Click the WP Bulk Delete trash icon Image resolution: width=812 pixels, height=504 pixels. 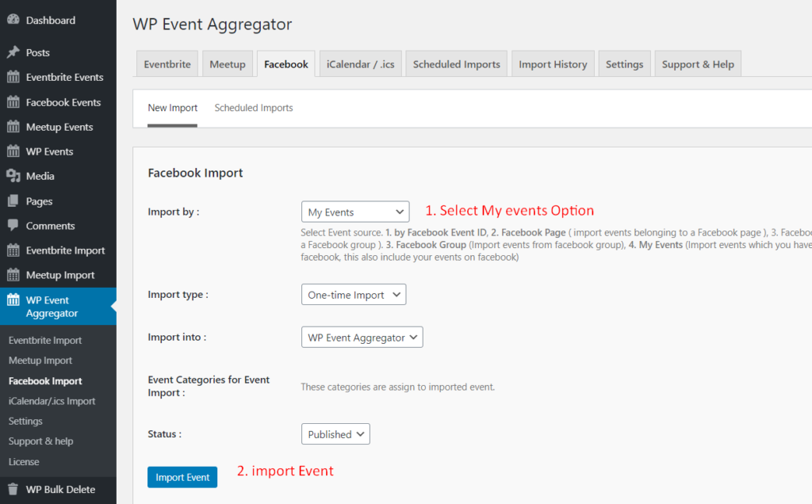pyautogui.click(x=13, y=489)
